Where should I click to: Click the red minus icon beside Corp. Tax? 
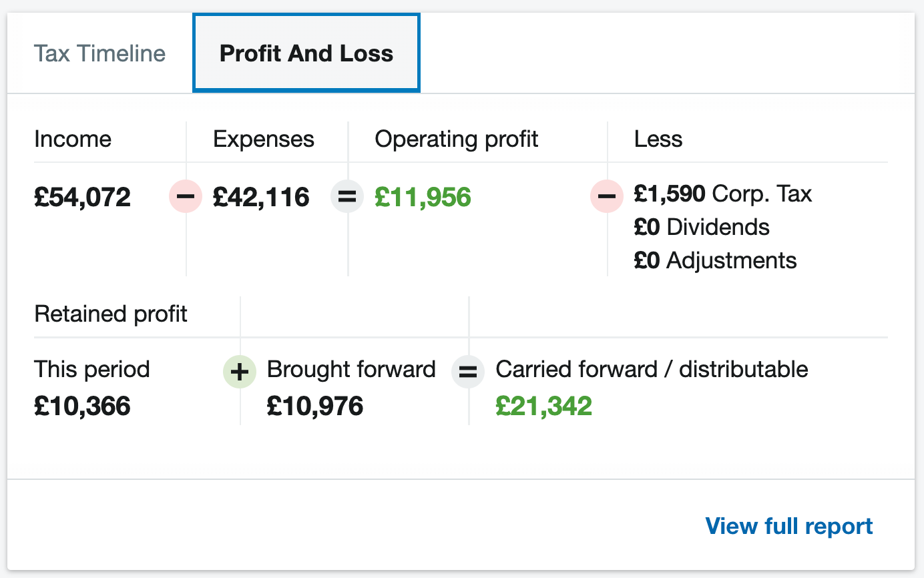point(607,196)
